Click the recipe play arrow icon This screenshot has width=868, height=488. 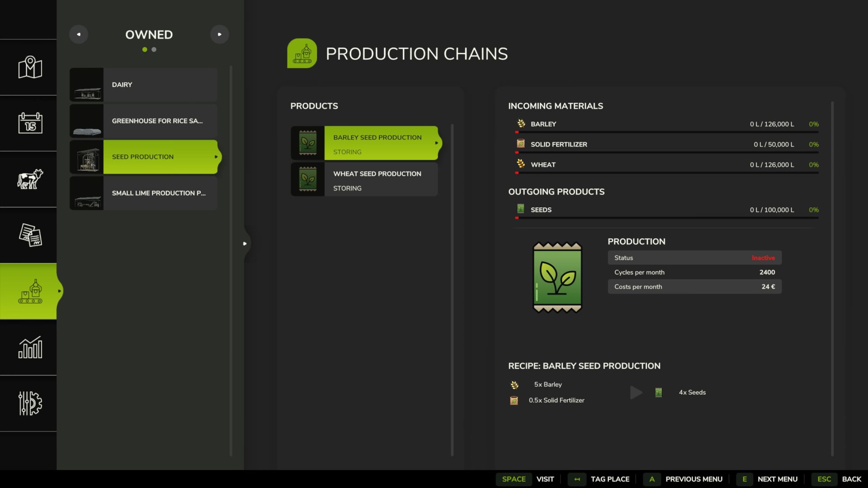[636, 392]
